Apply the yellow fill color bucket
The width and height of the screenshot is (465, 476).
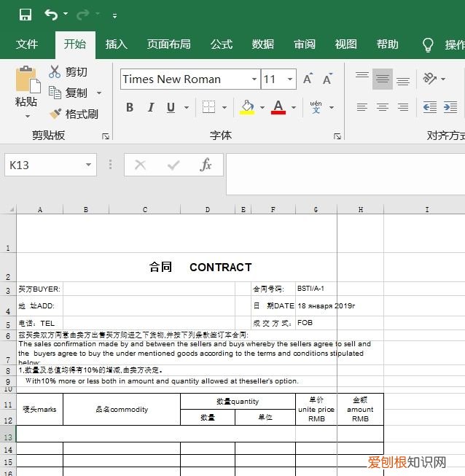coord(247,107)
